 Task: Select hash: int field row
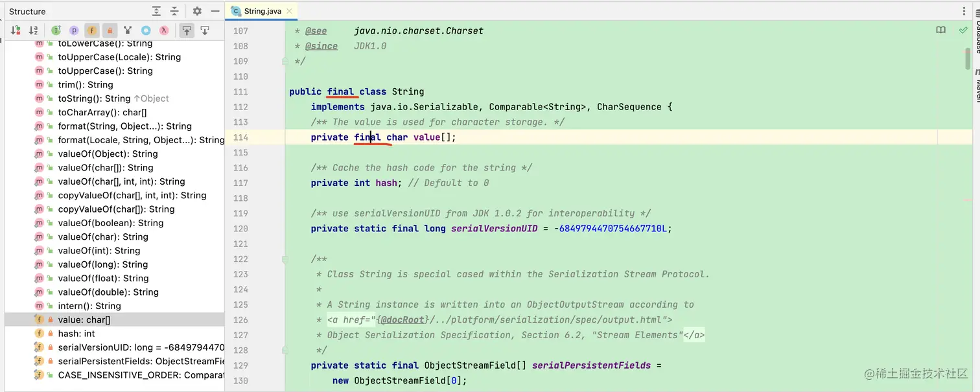click(x=76, y=334)
